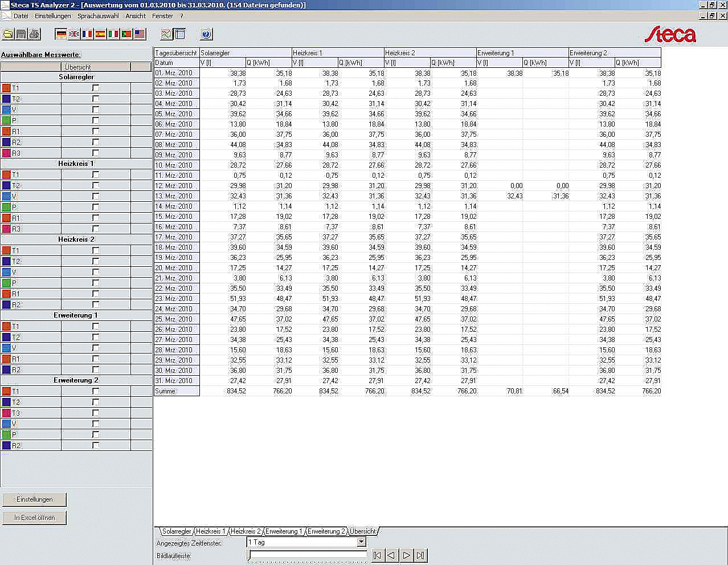728x565 pixels.
Task: Switch to the Heizkreis 1 tab
Action: [211, 531]
